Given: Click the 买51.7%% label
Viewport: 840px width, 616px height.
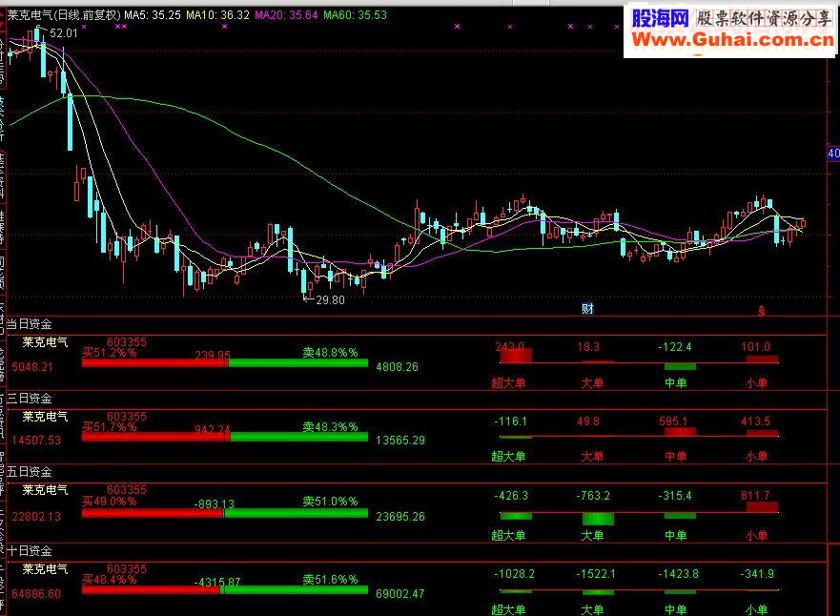Looking at the screenshot, I should pyautogui.click(x=110, y=427).
